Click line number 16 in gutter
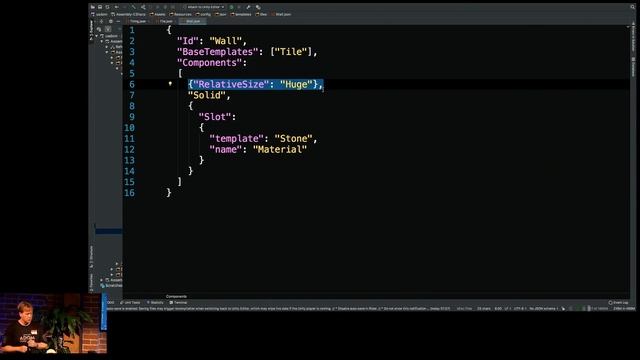The width and height of the screenshot is (640, 360). click(129, 193)
